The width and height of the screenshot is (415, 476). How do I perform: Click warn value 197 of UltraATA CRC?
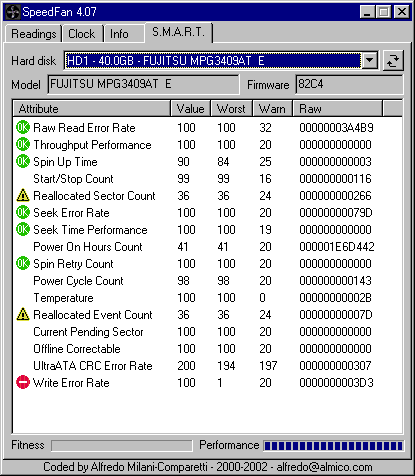[x=268, y=366]
